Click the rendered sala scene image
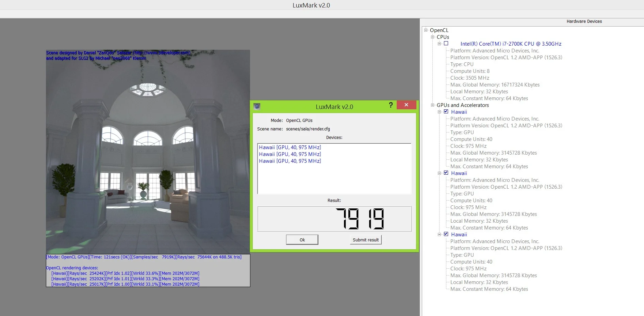Viewport: 644px width, 316px height. coord(148,152)
